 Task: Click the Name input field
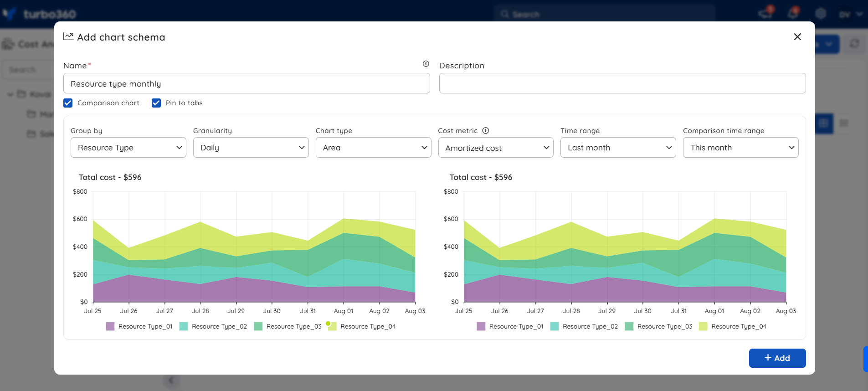click(x=247, y=83)
